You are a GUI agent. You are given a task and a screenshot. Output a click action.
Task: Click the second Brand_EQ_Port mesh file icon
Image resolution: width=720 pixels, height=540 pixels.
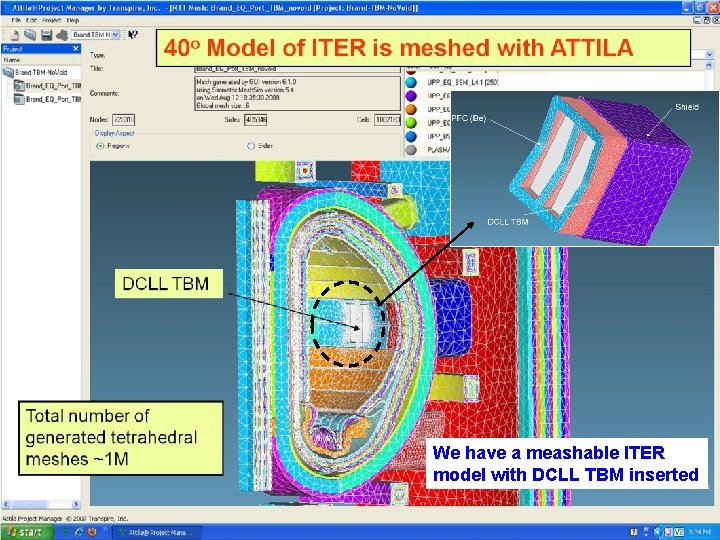pos(19,99)
